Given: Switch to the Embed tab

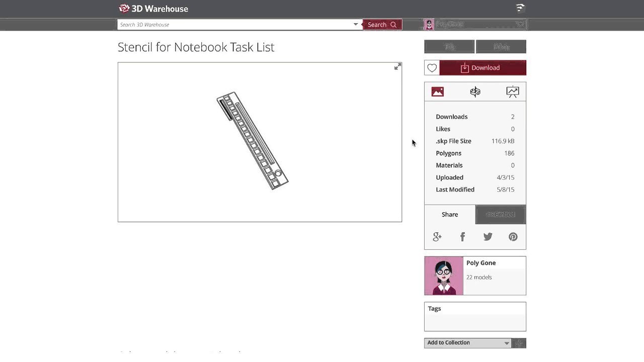Looking at the screenshot, I should tap(501, 214).
